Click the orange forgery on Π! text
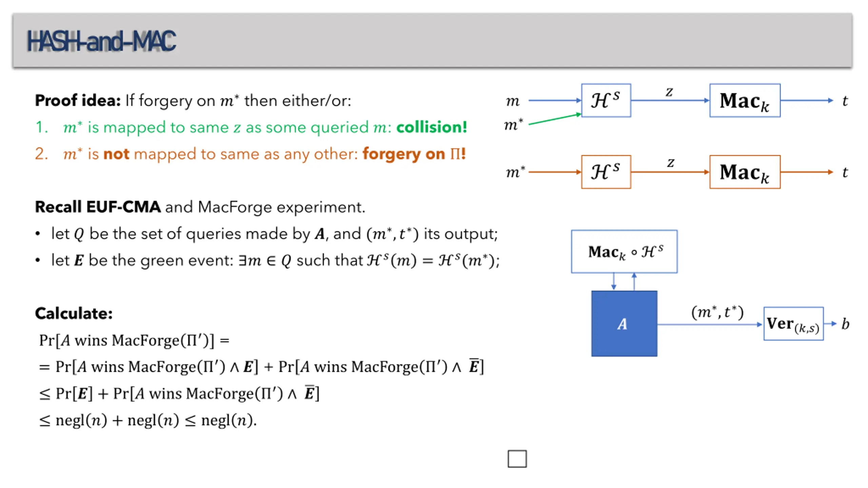 point(414,154)
